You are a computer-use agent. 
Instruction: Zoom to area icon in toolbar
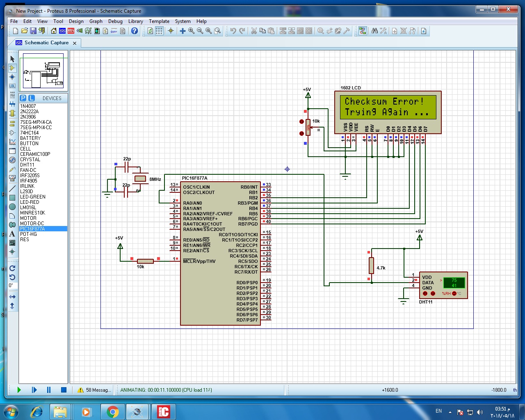tap(217, 31)
